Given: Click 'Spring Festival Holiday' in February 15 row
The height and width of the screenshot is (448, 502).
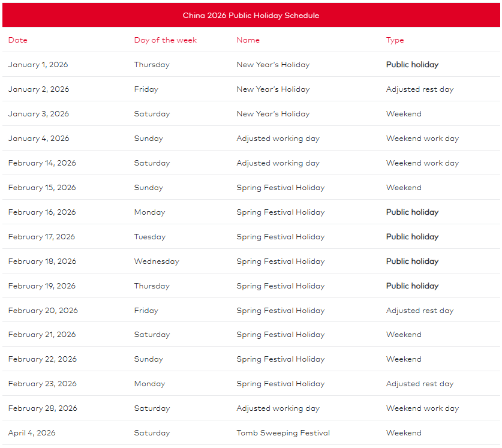Looking at the screenshot, I should (x=281, y=188).
